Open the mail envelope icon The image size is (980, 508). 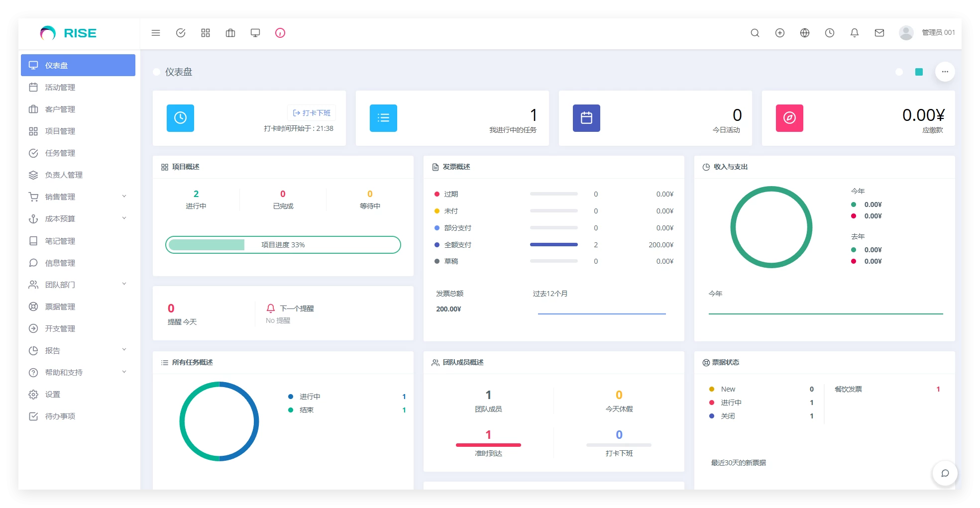(x=879, y=33)
